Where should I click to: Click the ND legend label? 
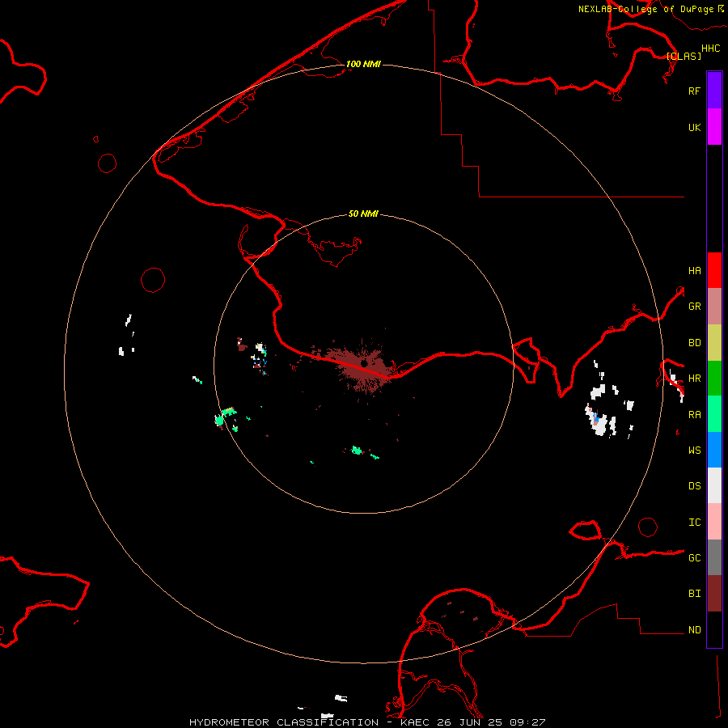tap(694, 630)
